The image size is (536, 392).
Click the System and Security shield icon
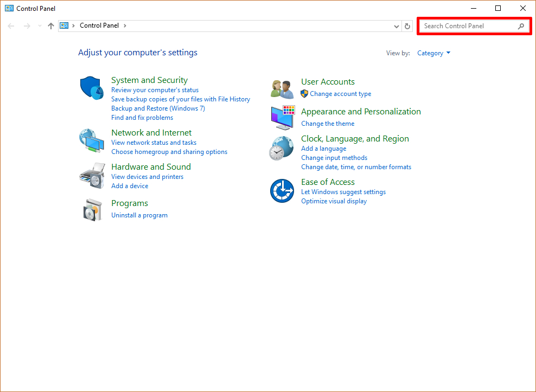(92, 88)
